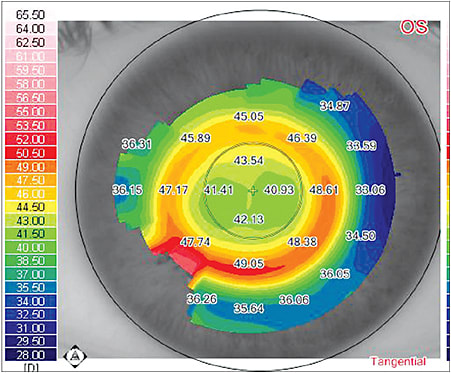The image size is (451, 373).
Task: Click the 40.93 reading near center
Action: tap(279, 190)
